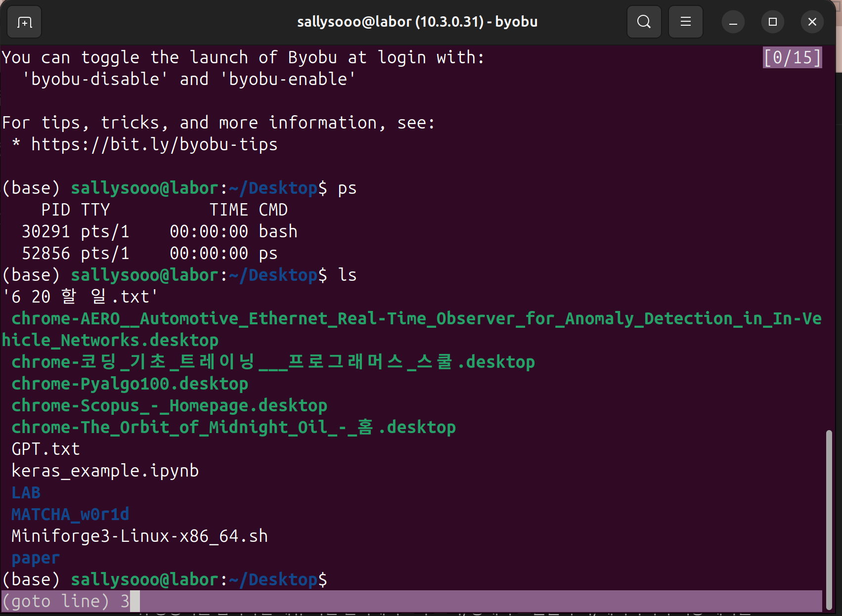
Task: Open a new terminal tab
Action: pos(24,22)
